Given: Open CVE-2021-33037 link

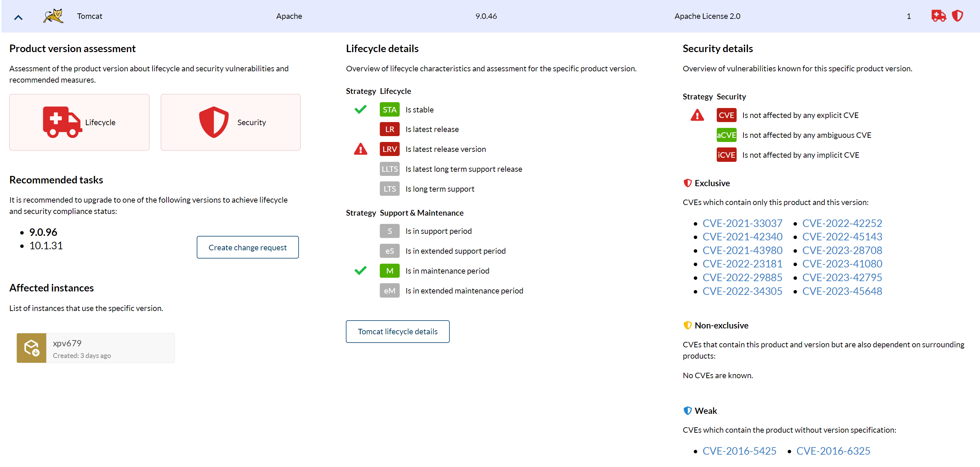Looking at the screenshot, I should [x=742, y=223].
